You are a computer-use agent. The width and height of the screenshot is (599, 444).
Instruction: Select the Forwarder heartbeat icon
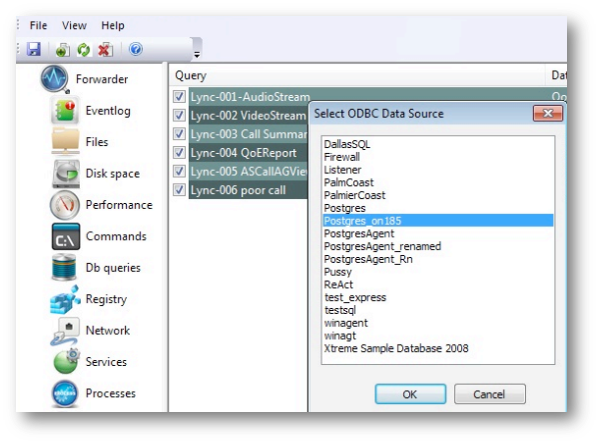[55, 79]
